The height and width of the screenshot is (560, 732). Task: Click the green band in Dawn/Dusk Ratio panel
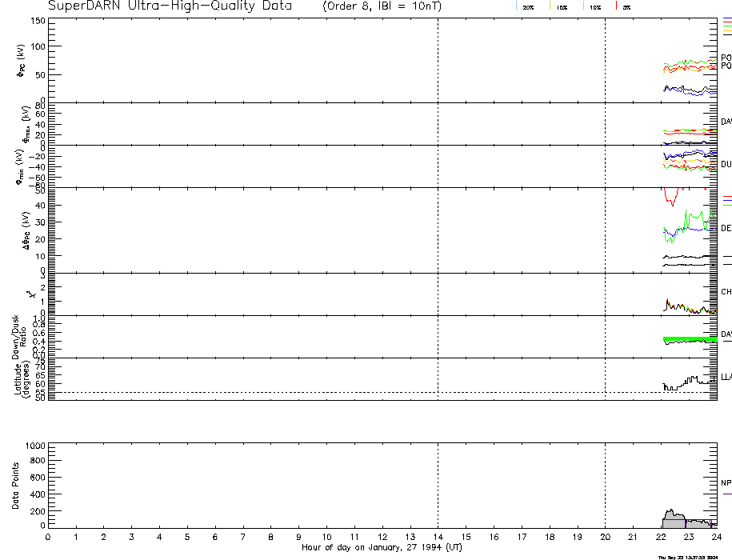coord(690,339)
